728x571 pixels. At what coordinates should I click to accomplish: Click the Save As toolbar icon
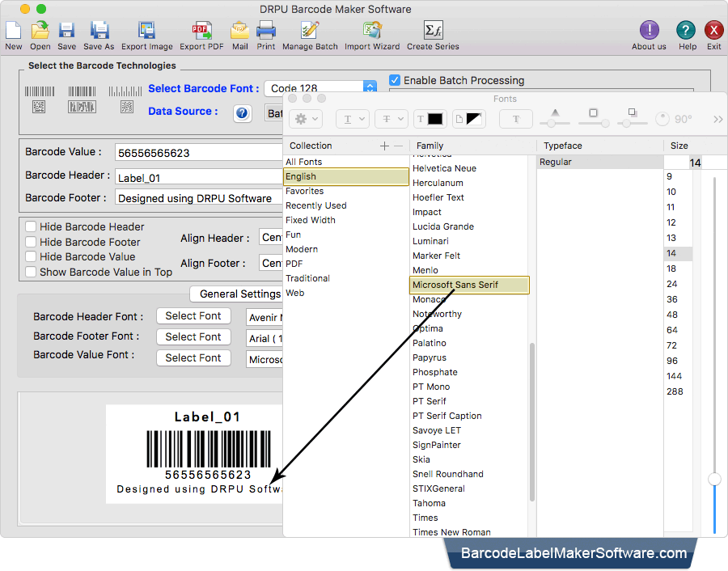(99, 31)
